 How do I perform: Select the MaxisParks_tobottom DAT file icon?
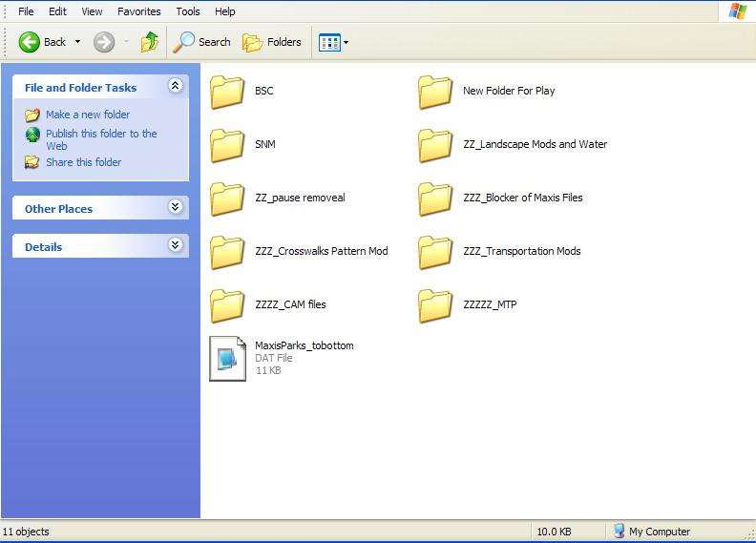click(x=227, y=359)
